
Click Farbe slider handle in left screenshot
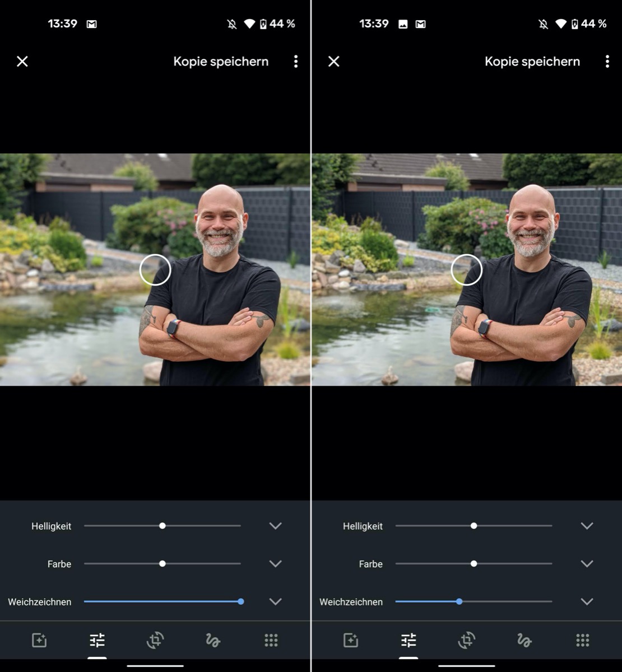(163, 564)
